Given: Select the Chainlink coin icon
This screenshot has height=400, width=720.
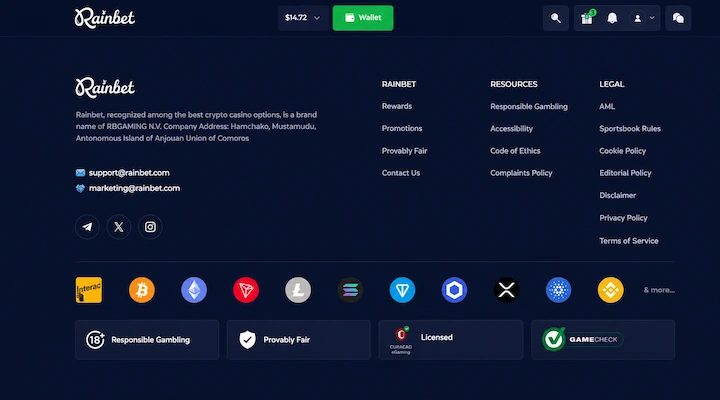Looking at the screenshot, I should tap(454, 290).
